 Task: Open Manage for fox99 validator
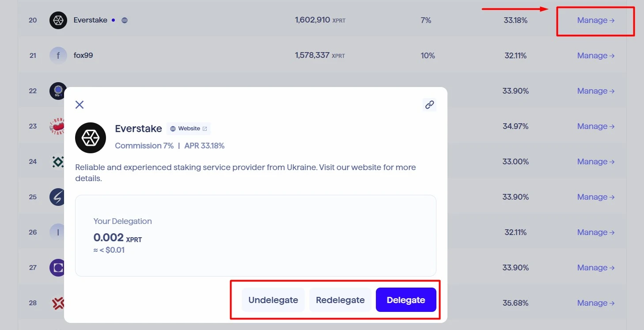click(596, 56)
